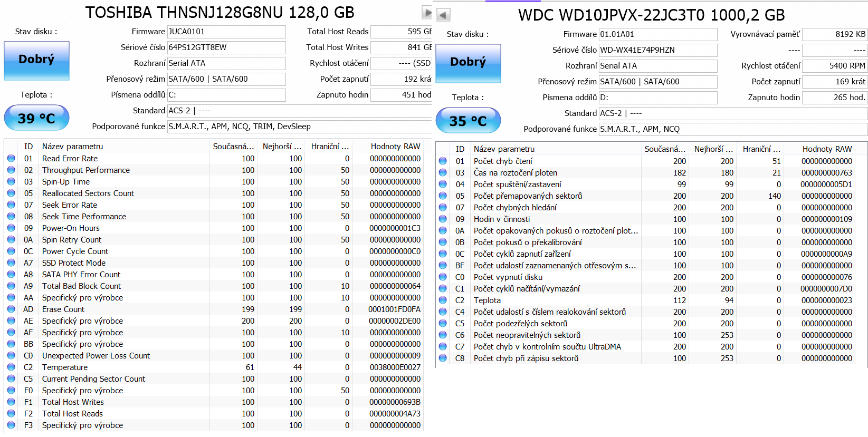Click the status orb of the Power-On Hours row
The width and height of the screenshot is (868, 437).
click(11, 228)
